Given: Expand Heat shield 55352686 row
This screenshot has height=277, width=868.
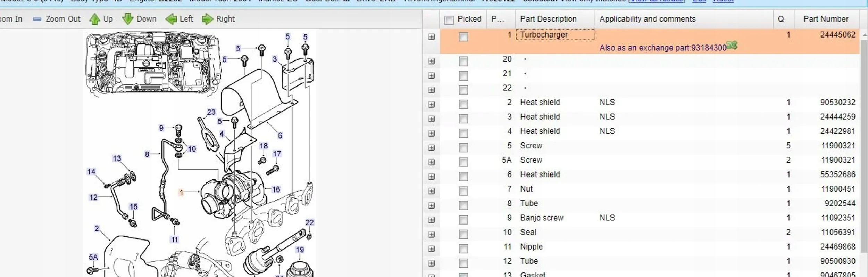Looking at the screenshot, I should point(431,177).
